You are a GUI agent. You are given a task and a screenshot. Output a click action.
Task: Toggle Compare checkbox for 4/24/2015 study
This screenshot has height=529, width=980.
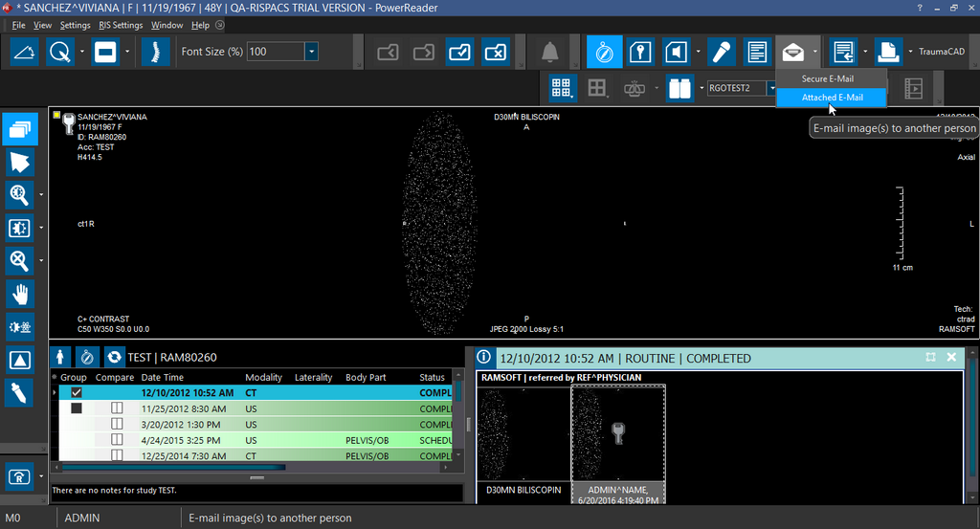coord(117,440)
